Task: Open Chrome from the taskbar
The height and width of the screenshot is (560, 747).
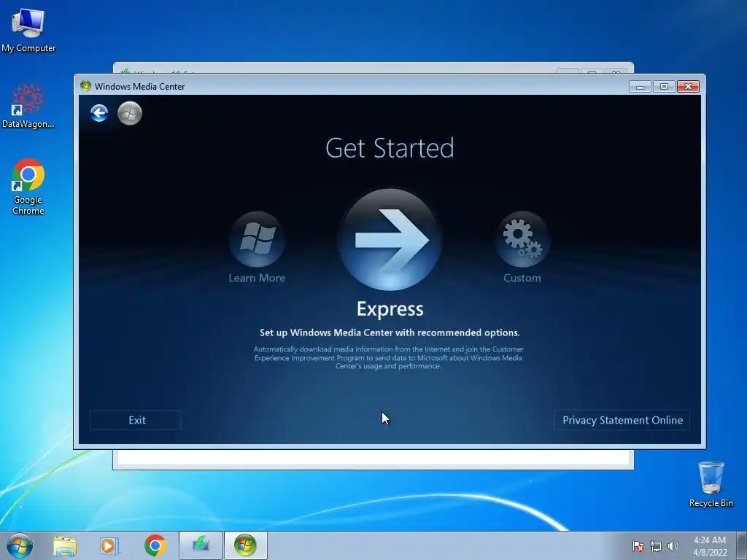Action: 155,545
